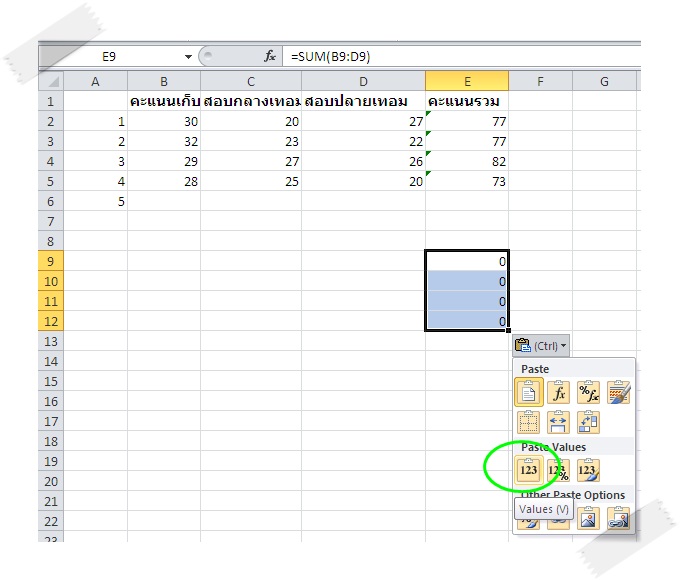The height and width of the screenshot is (580, 680).
Task: Click cell with header คะแนนรวม
Action: pyautogui.click(x=467, y=101)
